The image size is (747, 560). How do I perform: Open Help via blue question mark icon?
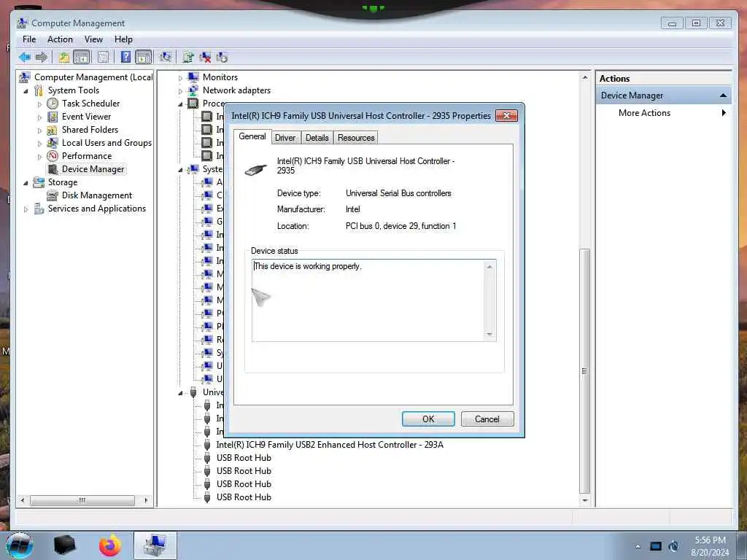[125, 58]
